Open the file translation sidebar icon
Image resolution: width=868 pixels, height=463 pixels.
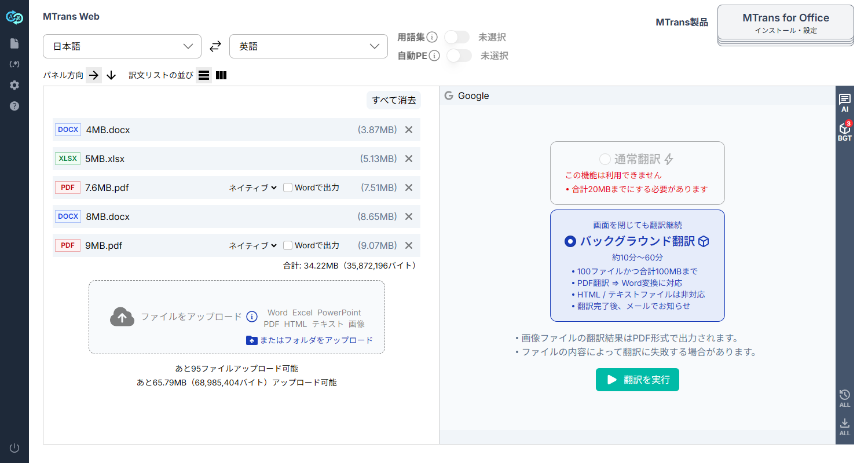coord(14,43)
